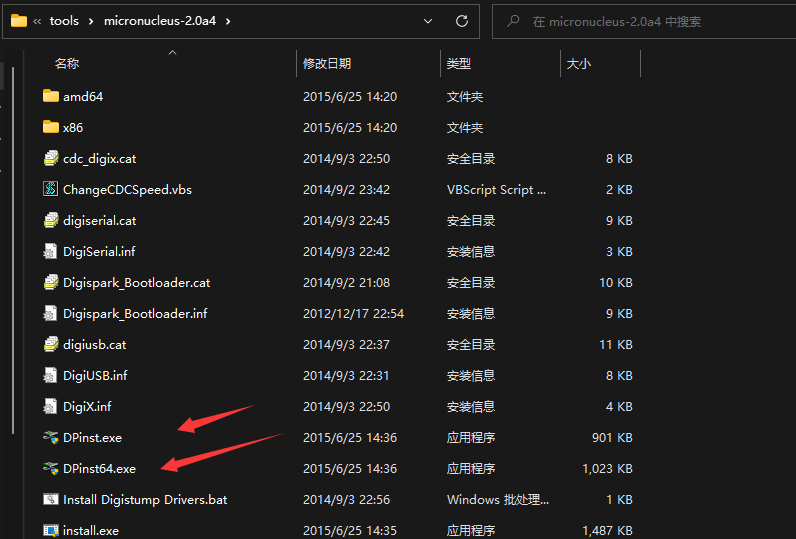Refresh the current folder view
Screen dimensions: 796x539
click(461, 21)
